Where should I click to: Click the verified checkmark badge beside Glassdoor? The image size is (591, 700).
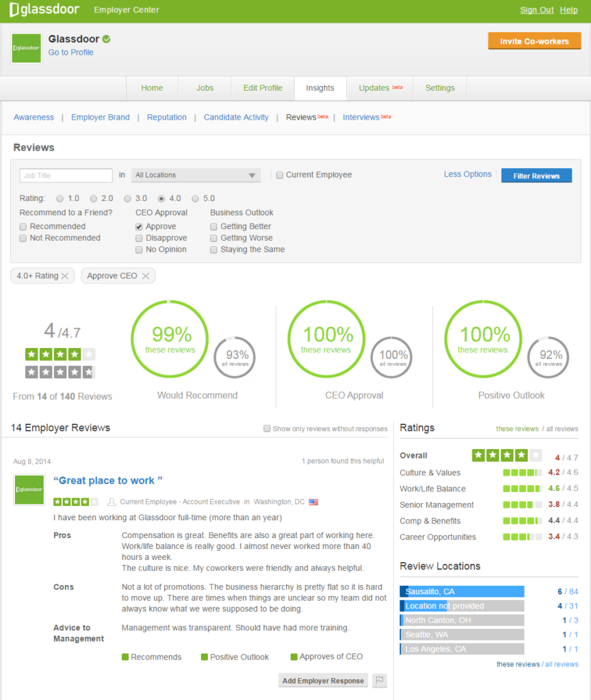tap(106, 39)
